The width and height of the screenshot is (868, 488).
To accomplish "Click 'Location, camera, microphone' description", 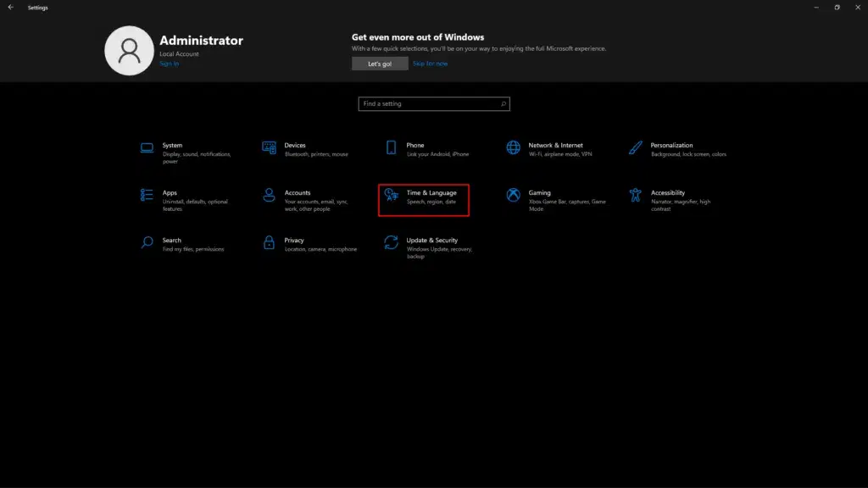I will 320,250.
